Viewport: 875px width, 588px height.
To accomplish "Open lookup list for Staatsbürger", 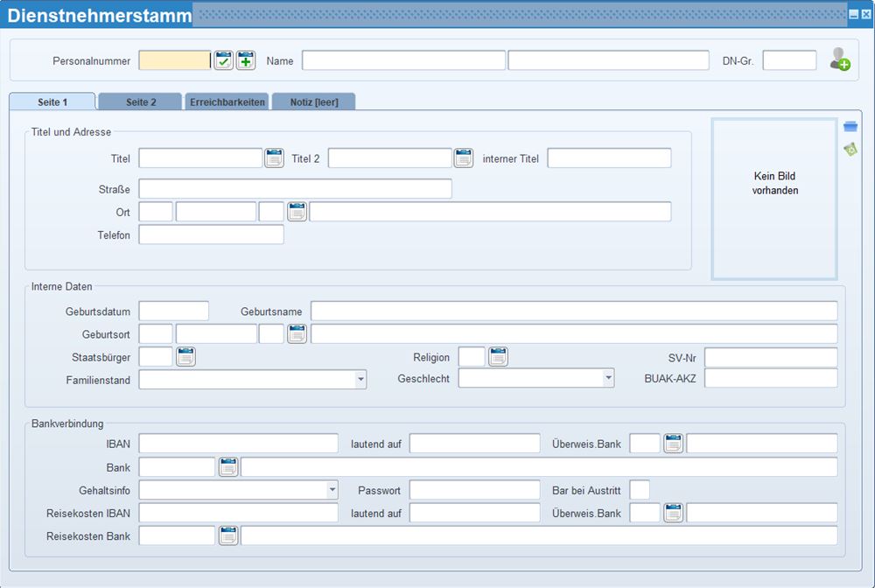I will tap(185, 356).
